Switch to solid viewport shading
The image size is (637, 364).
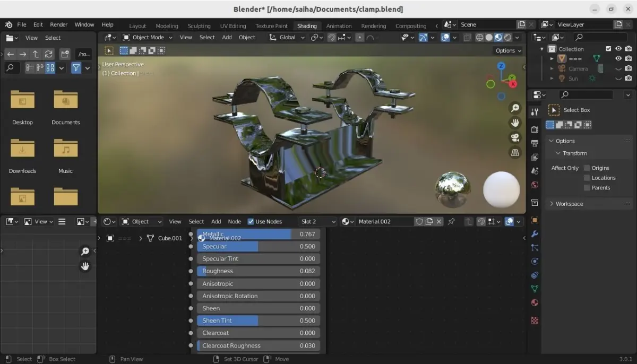coord(489,38)
